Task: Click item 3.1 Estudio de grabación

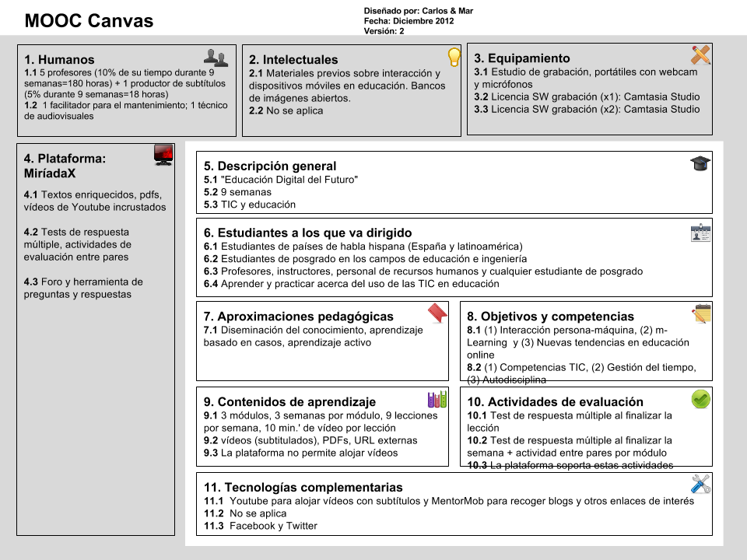Action: tap(585, 78)
